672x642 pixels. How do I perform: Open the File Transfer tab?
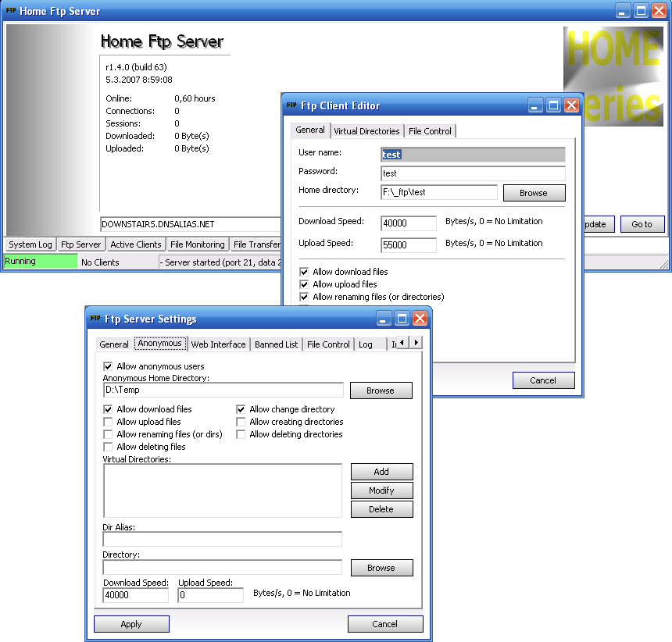click(x=256, y=244)
